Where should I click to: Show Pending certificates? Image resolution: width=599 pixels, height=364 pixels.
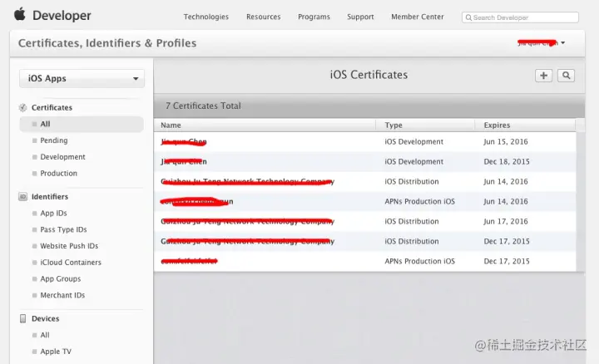(x=54, y=140)
